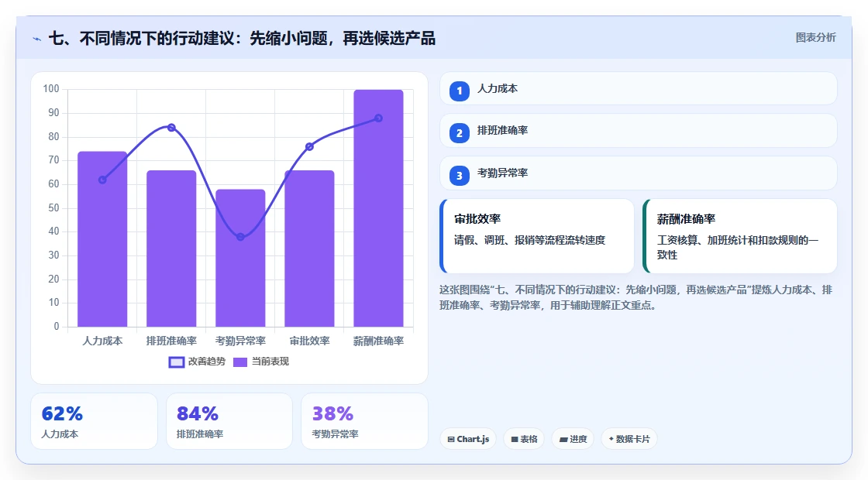
Task: Click the trend line point on 人力成本 bar
Action: (102, 180)
